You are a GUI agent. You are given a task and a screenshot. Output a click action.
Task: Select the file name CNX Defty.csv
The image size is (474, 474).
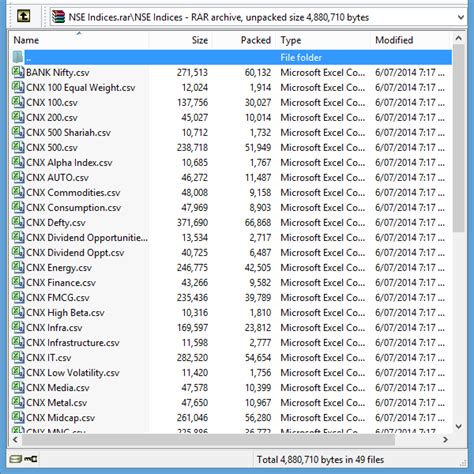coord(56,223)
